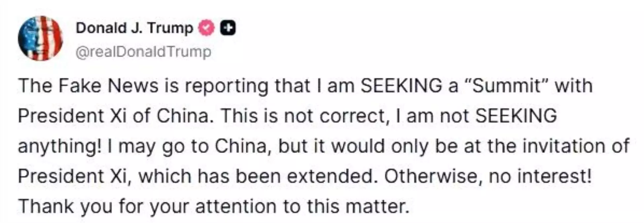Click "Otherwise, no interest!" sentence
The image size is (644, 223).
tap(488, 176)
